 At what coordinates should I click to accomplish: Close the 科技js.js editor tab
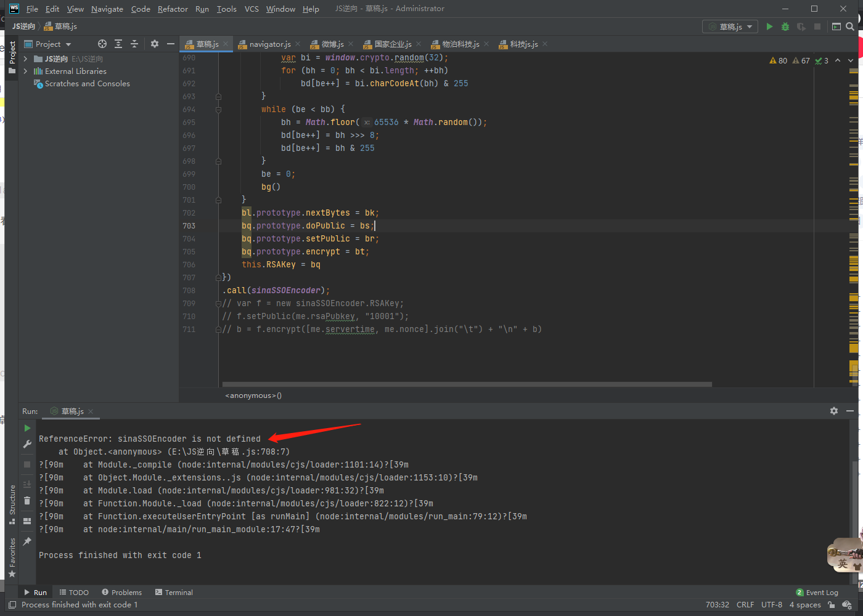(545, 44)
